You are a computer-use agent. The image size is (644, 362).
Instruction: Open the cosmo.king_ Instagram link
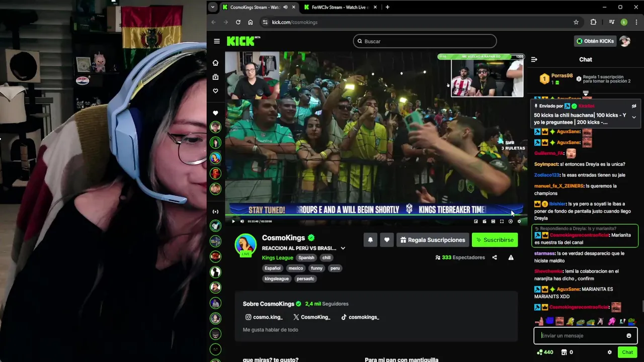coord(264,317)
